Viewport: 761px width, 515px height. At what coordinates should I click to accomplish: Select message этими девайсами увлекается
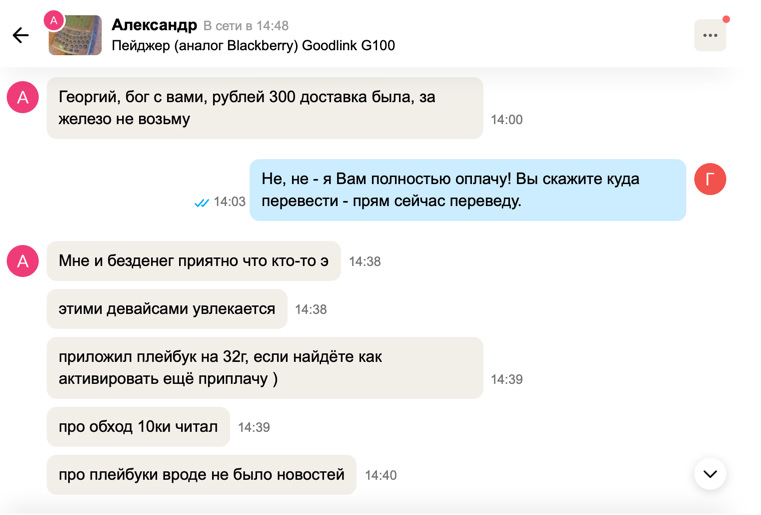coord(167,309)
